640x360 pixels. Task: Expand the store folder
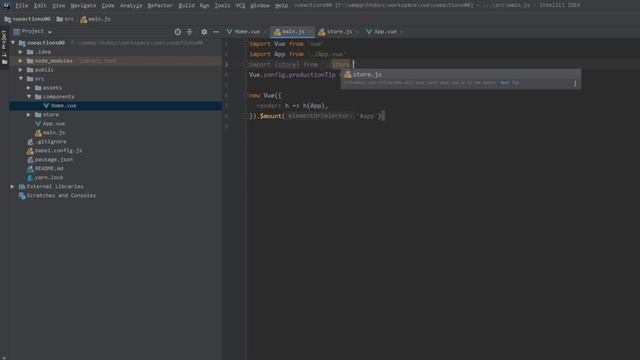(29, 115)
